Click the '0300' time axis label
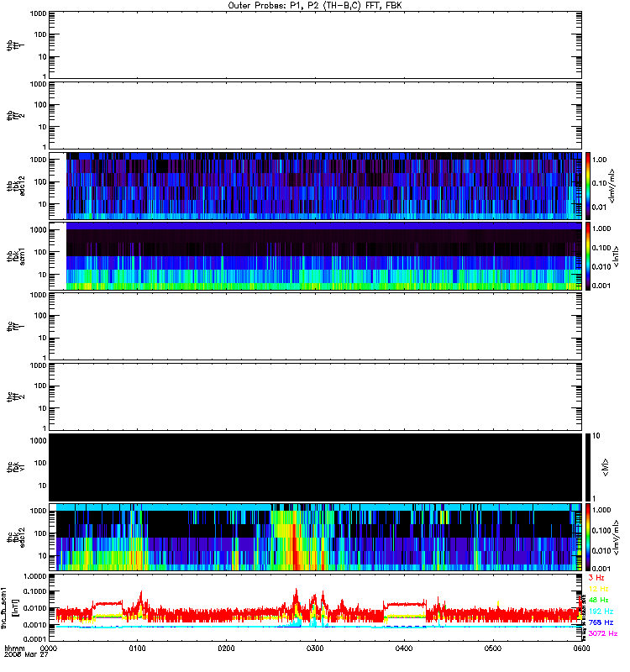Screen dimensions: 630x672 point(315,648)
